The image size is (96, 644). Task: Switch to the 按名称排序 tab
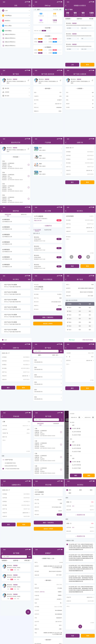pos(56,424)
